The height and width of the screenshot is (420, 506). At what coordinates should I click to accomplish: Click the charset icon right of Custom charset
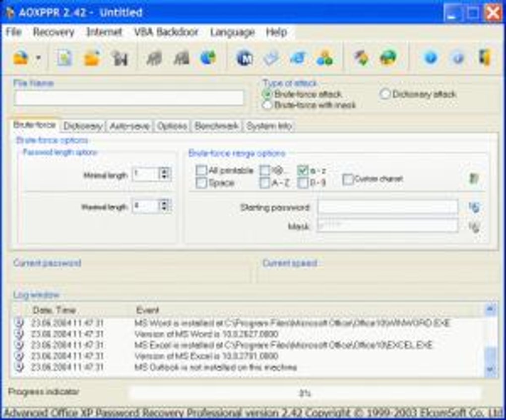(x=474, y=178)
